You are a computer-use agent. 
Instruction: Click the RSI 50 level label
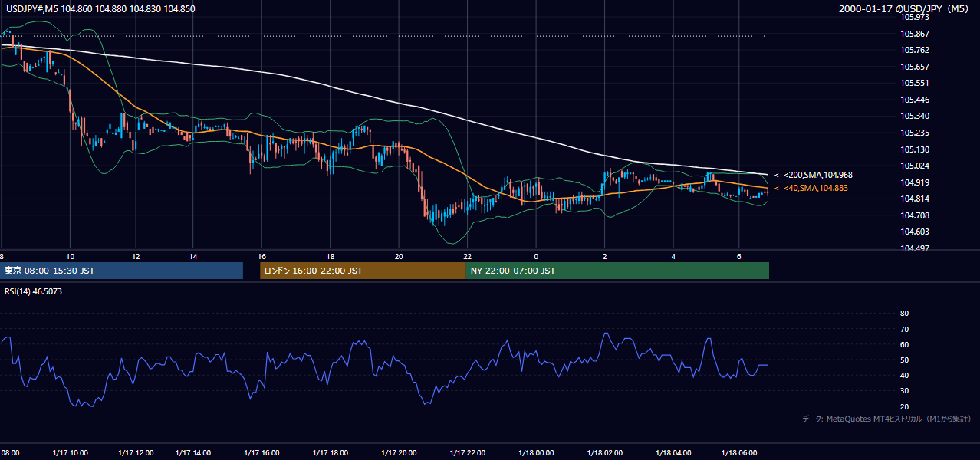tap(904, 360)
